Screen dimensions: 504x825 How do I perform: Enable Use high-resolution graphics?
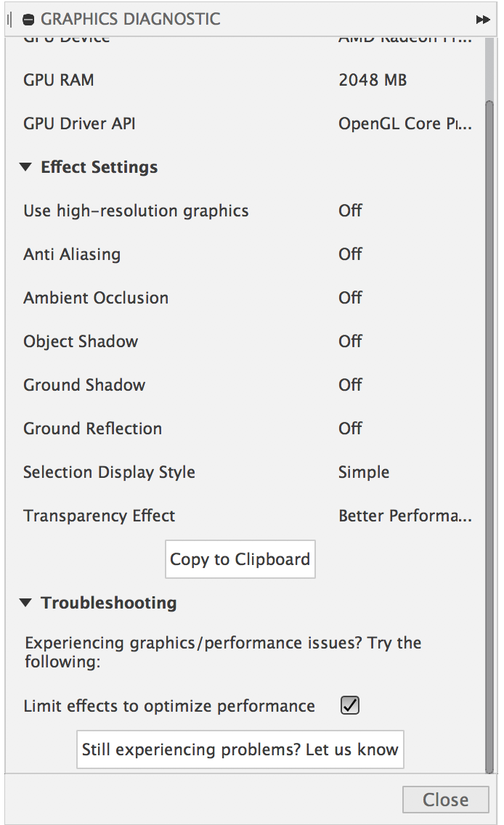[x=349, y=211]
